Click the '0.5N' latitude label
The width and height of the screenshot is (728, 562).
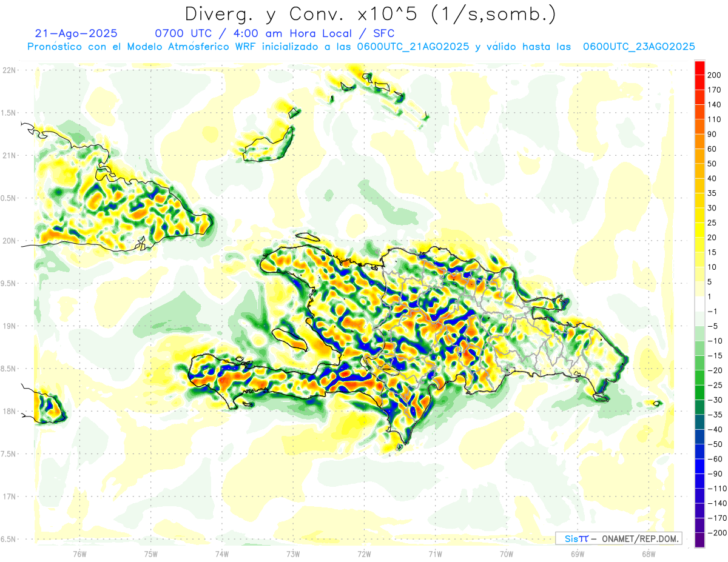(x=8, y=198)
